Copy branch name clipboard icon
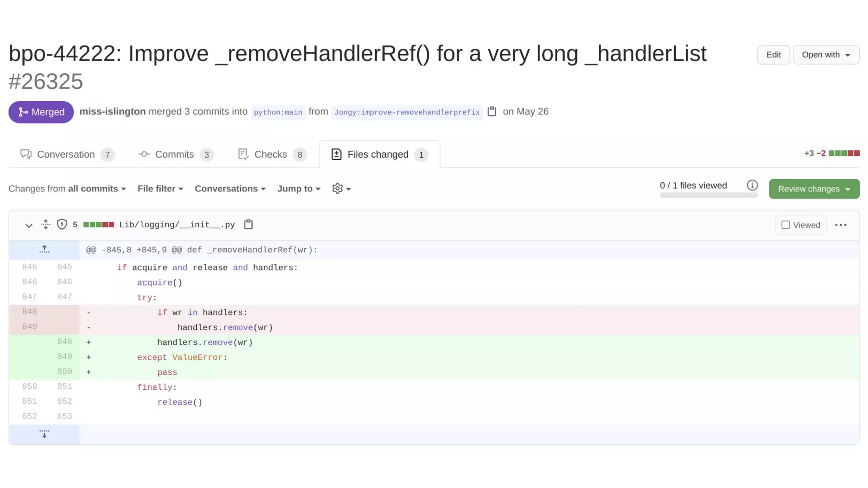Image resolution: width=868 pixels, height=488 pixels. point(492,111)
